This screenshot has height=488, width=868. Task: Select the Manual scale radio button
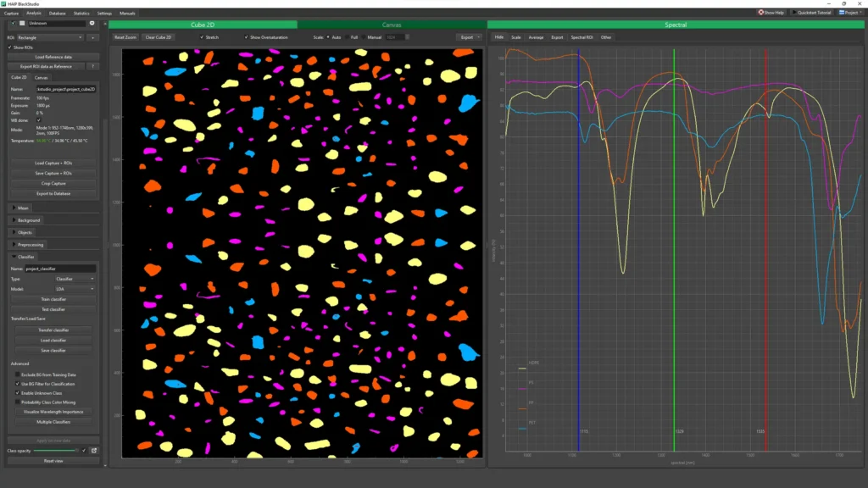(x=364, y=37)
